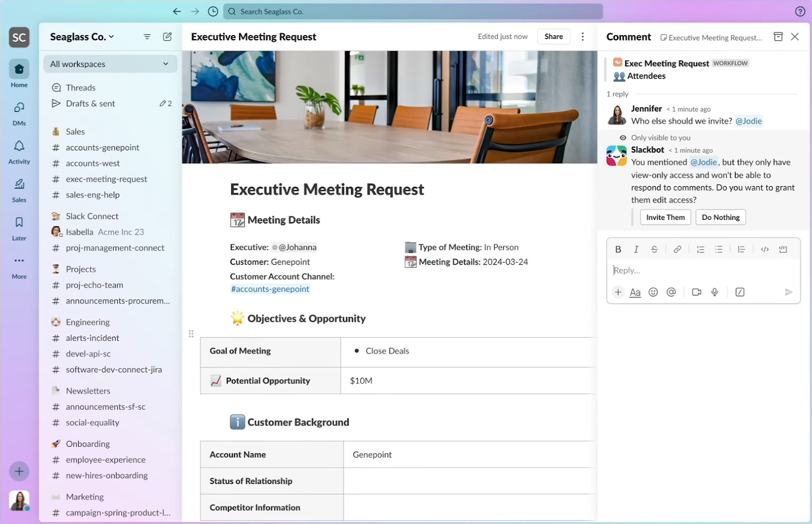Record a video clip in reply

point(696,292)
